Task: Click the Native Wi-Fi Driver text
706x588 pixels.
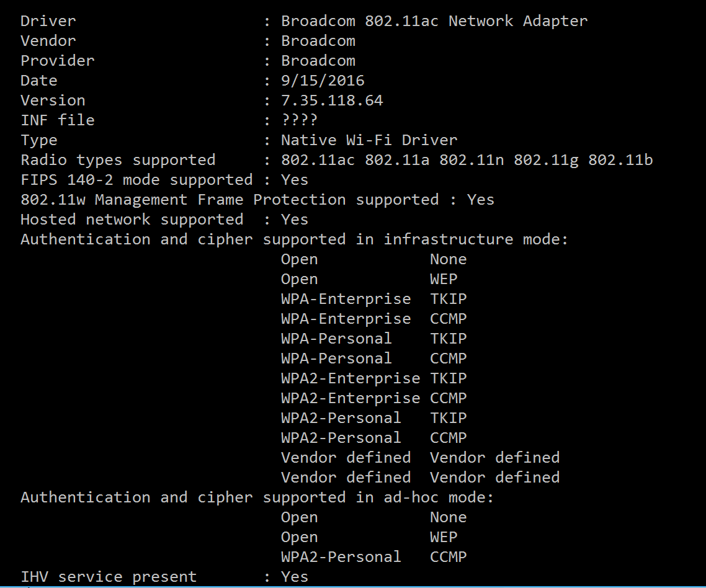Action: point(369,140)
